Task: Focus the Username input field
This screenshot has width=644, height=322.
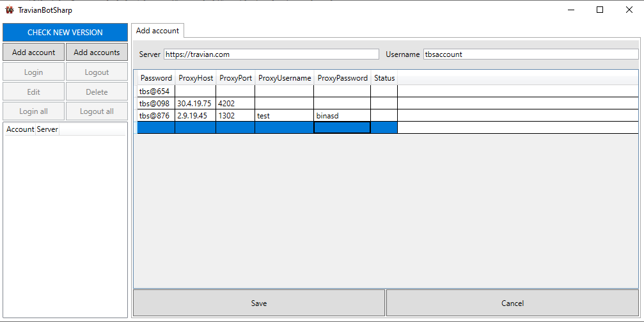Action: point(531,54)
